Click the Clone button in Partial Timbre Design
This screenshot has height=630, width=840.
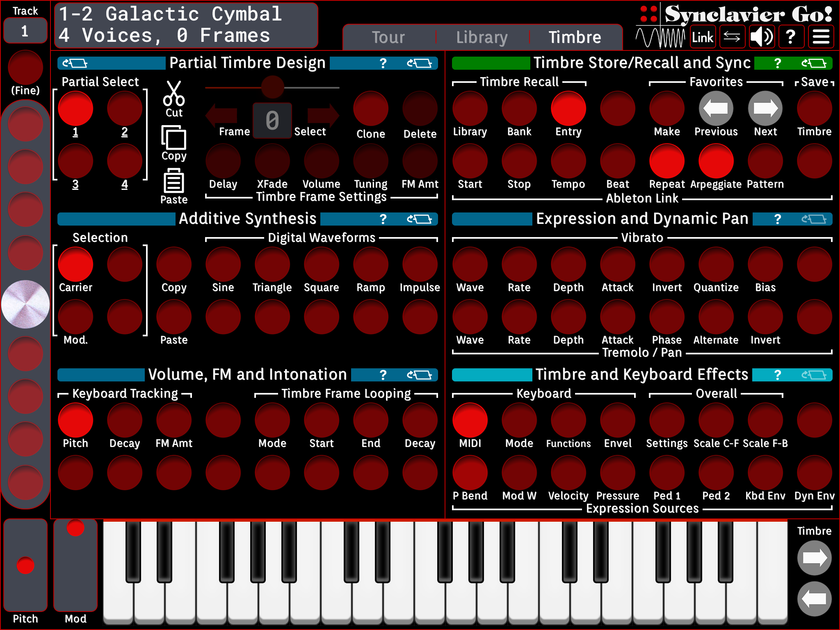coord(370,108)
